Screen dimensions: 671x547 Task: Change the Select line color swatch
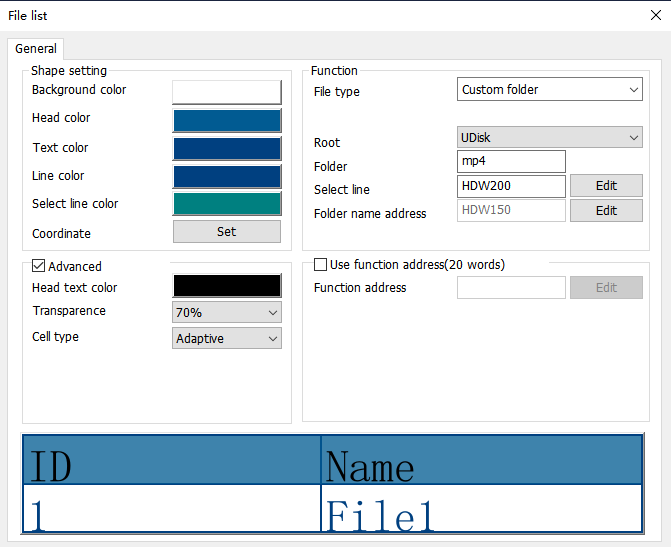click(x=227, y=204)
